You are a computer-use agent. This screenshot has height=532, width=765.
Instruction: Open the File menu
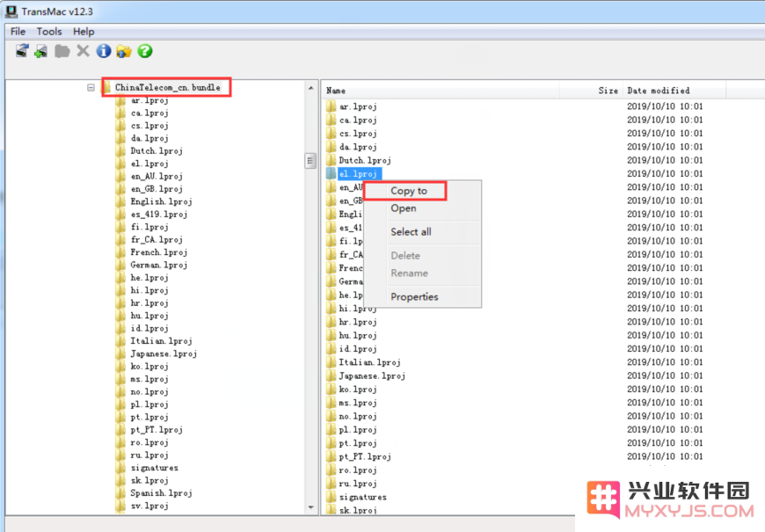18,32
